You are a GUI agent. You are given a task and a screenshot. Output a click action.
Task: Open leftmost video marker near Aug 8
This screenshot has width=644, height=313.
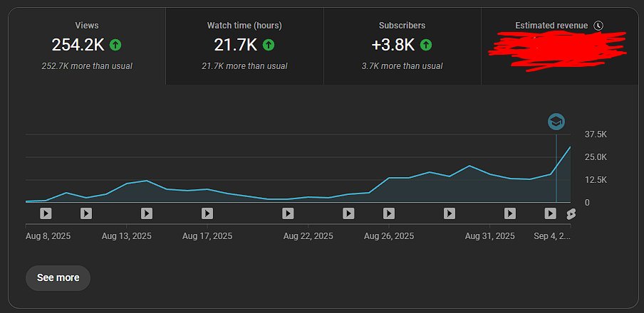pyautogui.click(x=46, y=213)
